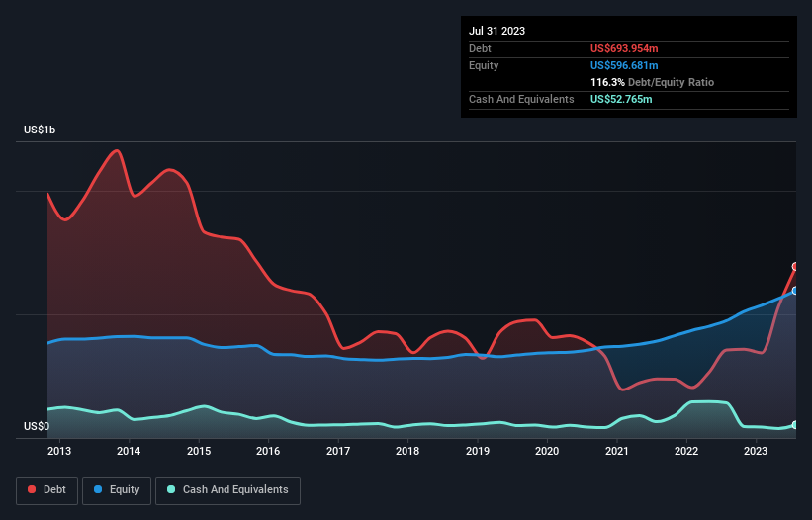Image resolution: width=812 pixels, height=520 pixels.
Task: Click the 2014 x-axis label
Action: [x=129, y=451]
